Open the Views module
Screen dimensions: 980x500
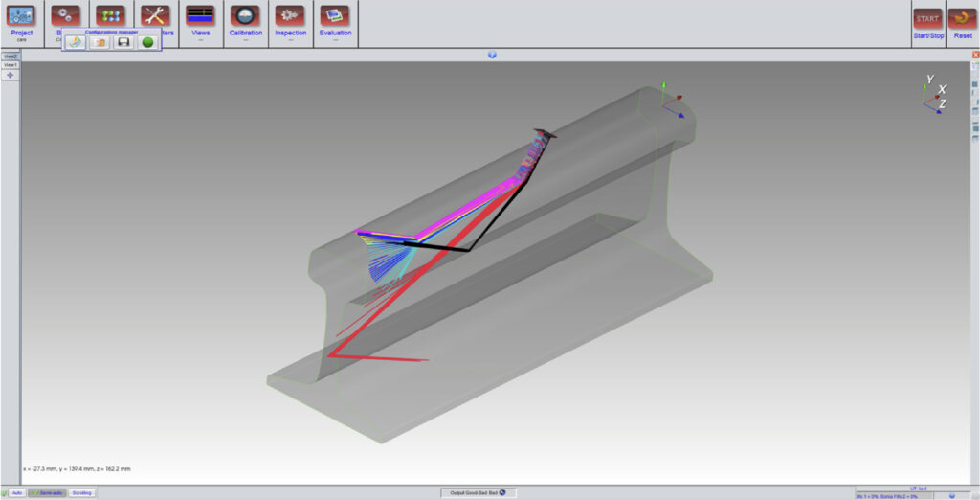(200, 16)
